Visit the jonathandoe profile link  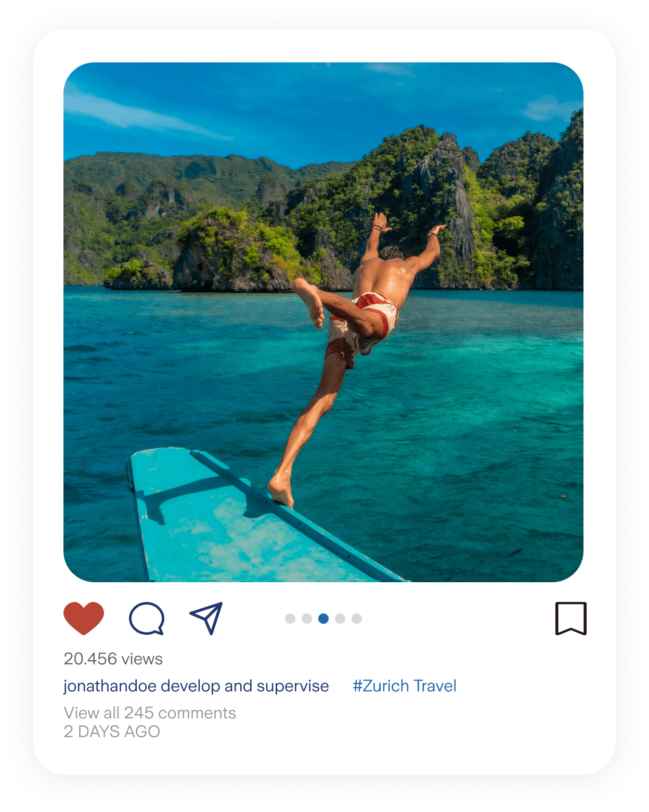[x=110, y=686]
